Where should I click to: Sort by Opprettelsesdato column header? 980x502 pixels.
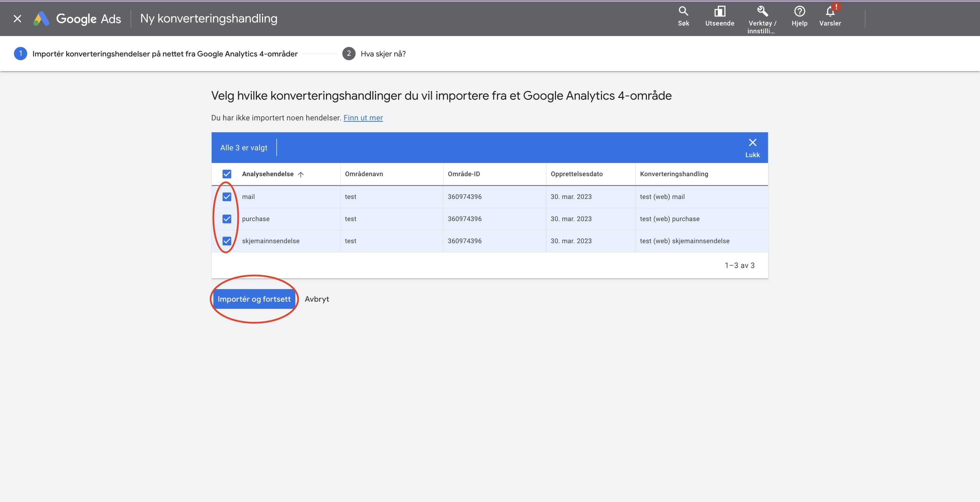click(x=576, y=174)
